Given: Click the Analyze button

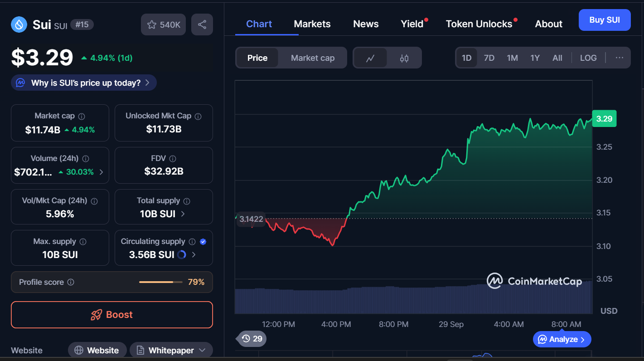Looking at the screenshot, I should pos(562,339).
